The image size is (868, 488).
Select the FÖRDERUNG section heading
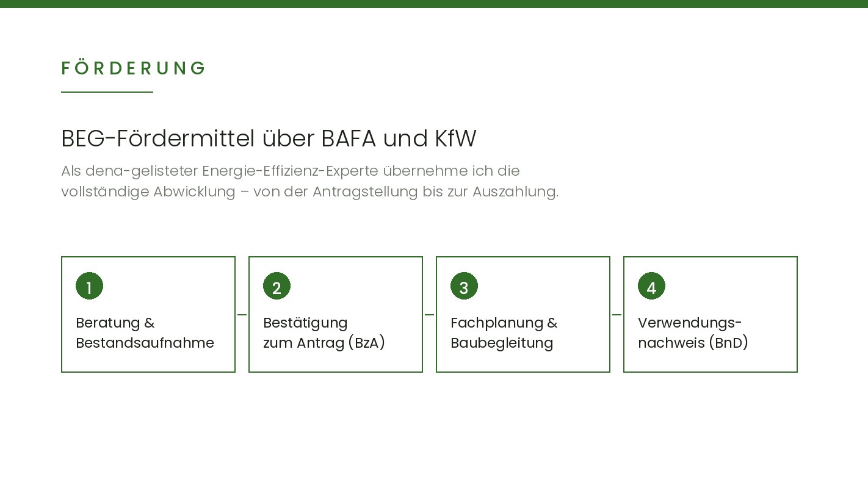coord(134,68)
